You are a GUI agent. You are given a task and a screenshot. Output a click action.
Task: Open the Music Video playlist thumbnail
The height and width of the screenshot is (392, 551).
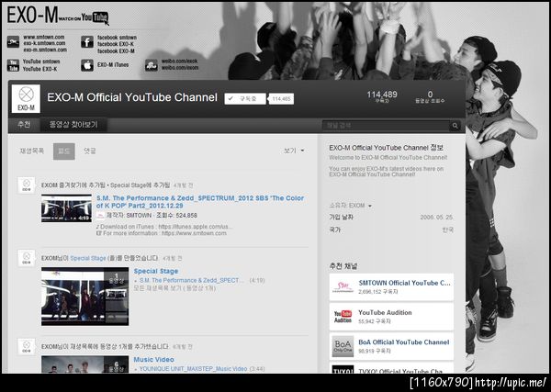(85, 364)
